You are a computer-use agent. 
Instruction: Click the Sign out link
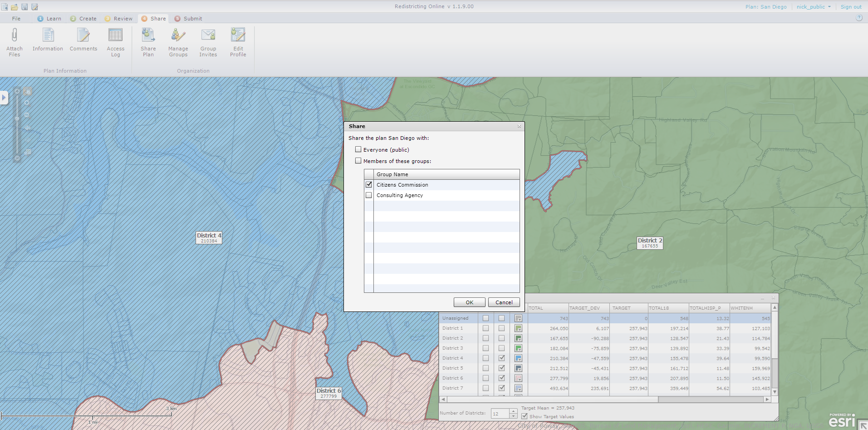[x=851, y=7]
